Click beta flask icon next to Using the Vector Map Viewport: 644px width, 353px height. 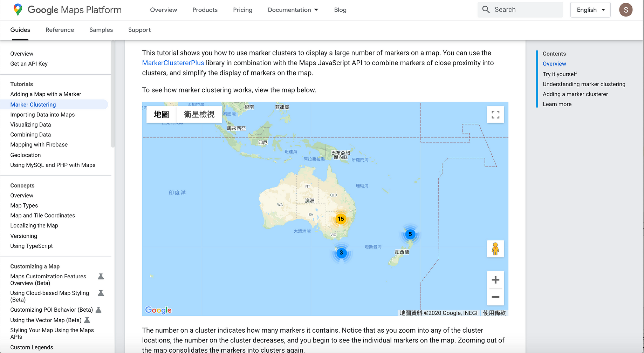[x=87, y=320]
